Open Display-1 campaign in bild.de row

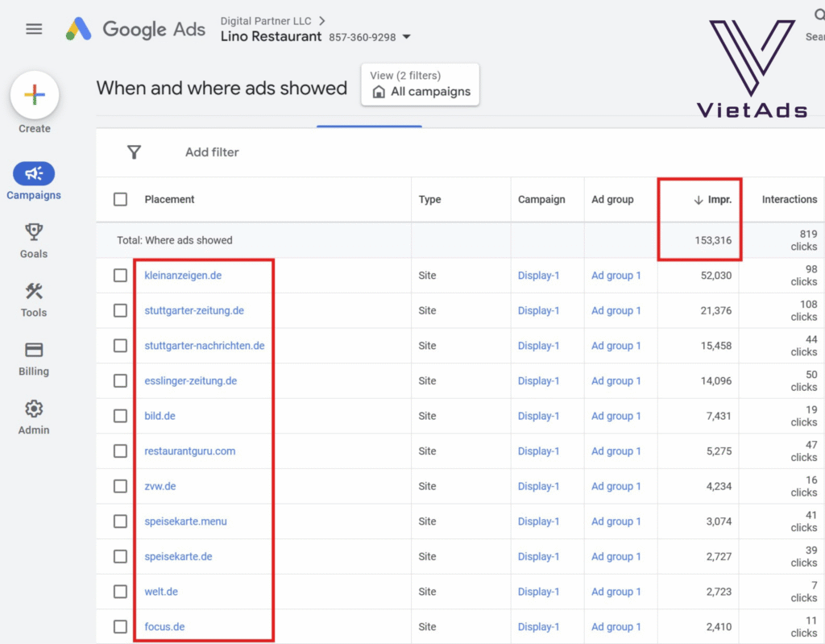coord(538,416)
